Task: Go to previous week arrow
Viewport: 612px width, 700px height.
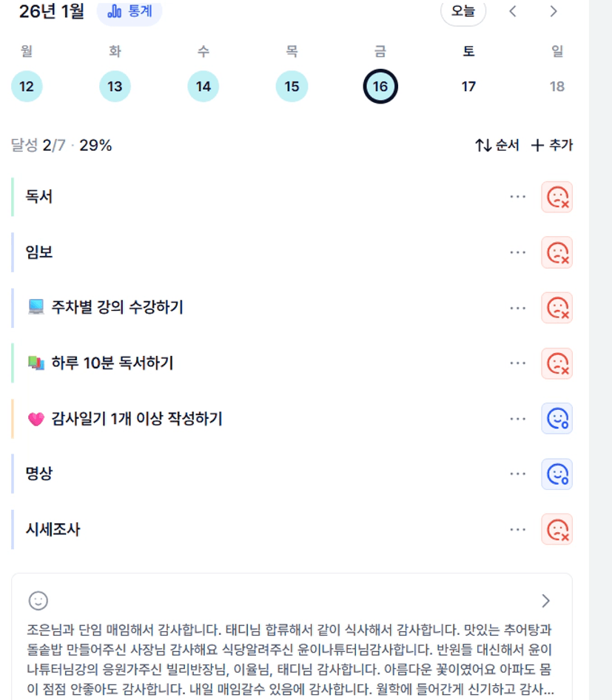Action: pyautogui.click(x=513, y=11)
